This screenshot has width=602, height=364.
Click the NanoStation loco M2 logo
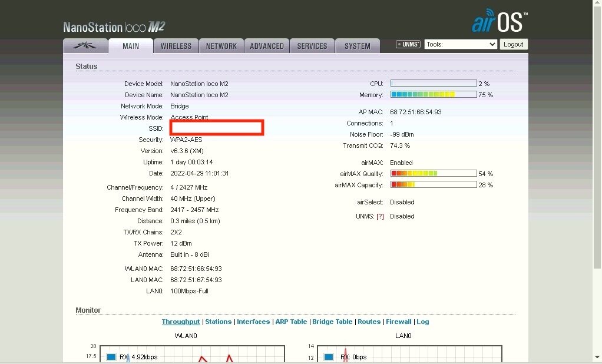(114, 27)
